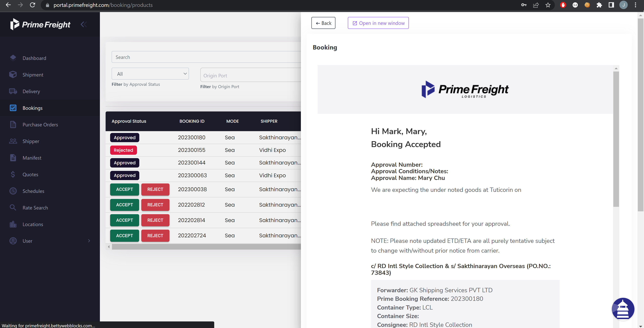The image size is (644, 328).
Task: Click the Rejected status badge for 202300155
Action: pos(124,150)
